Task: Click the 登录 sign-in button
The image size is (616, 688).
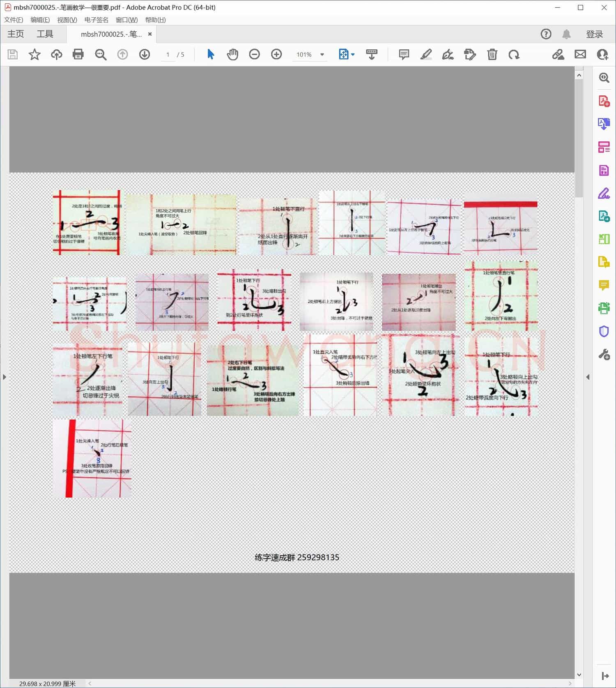Action: 594,34
